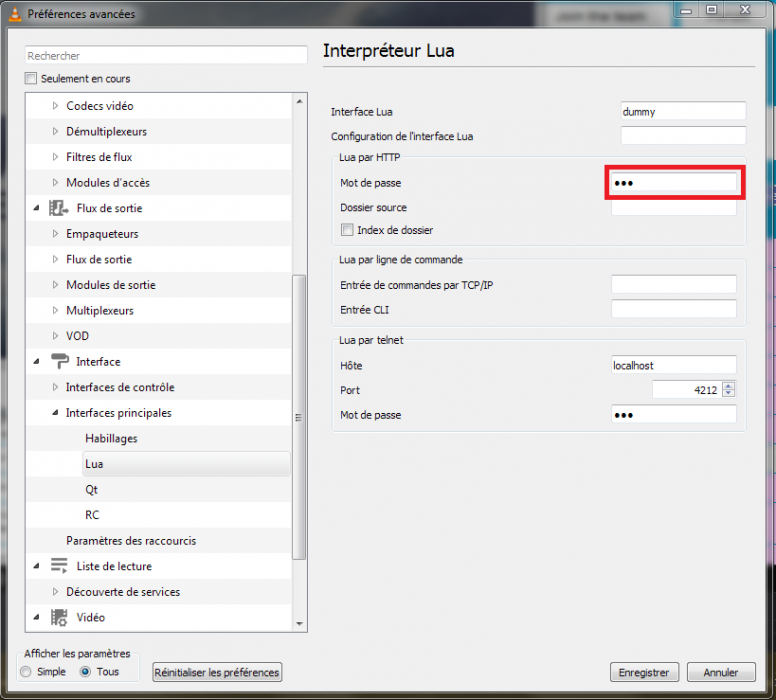This screenshot has width=776, height=700.
Task: Increase the telnet Port value with up arrow
Action: (x=728, y=386)
